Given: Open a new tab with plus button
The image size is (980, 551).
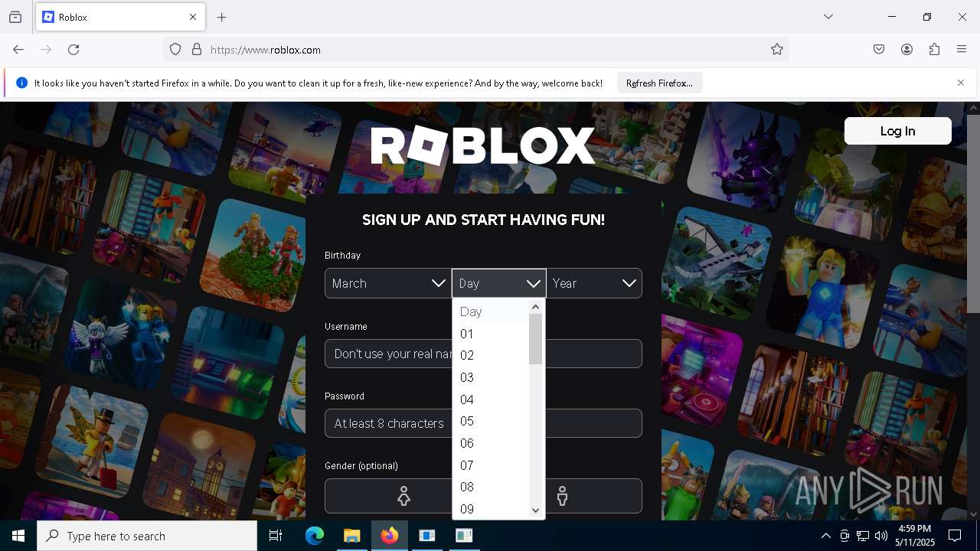Looking at the screenshot, I should point(222,17).
